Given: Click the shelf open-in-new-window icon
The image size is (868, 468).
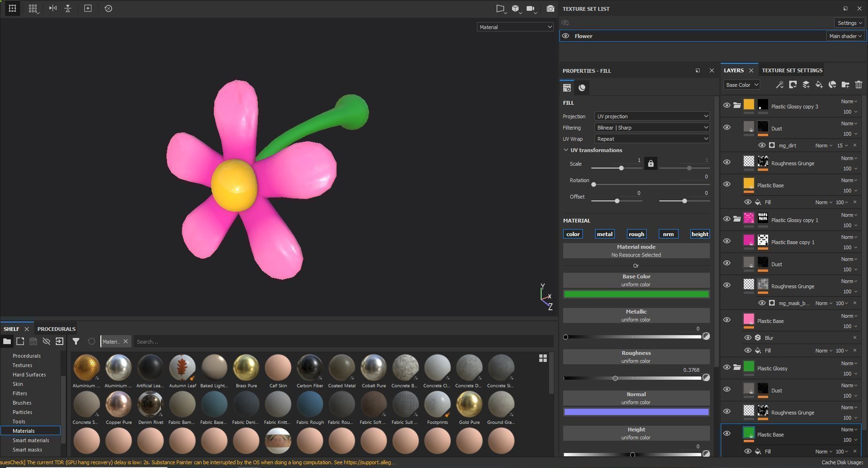Looking at the screenshot, I should click(x=20, y=341).
